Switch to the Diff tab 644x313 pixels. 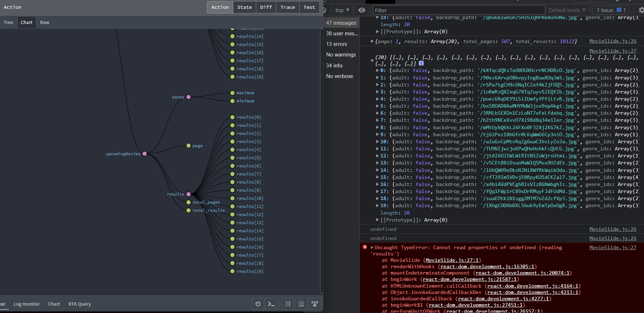tap(266, 7)
